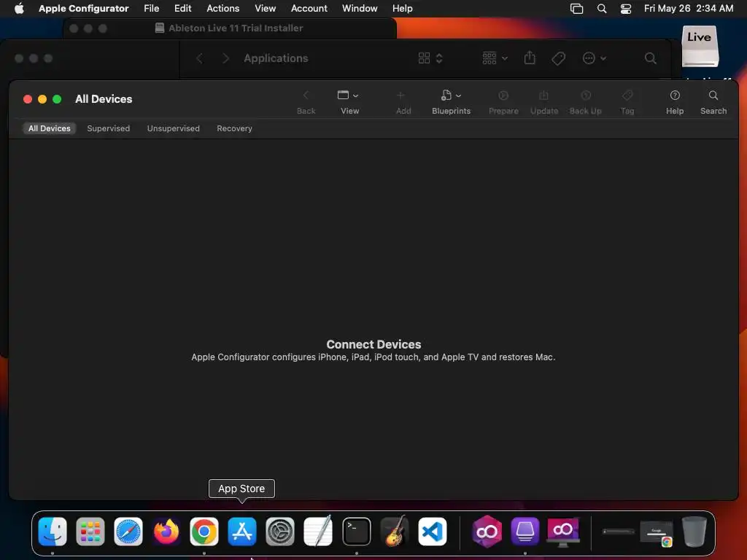Select the All Devices tab
747x560 pixels.
[49, 128]
